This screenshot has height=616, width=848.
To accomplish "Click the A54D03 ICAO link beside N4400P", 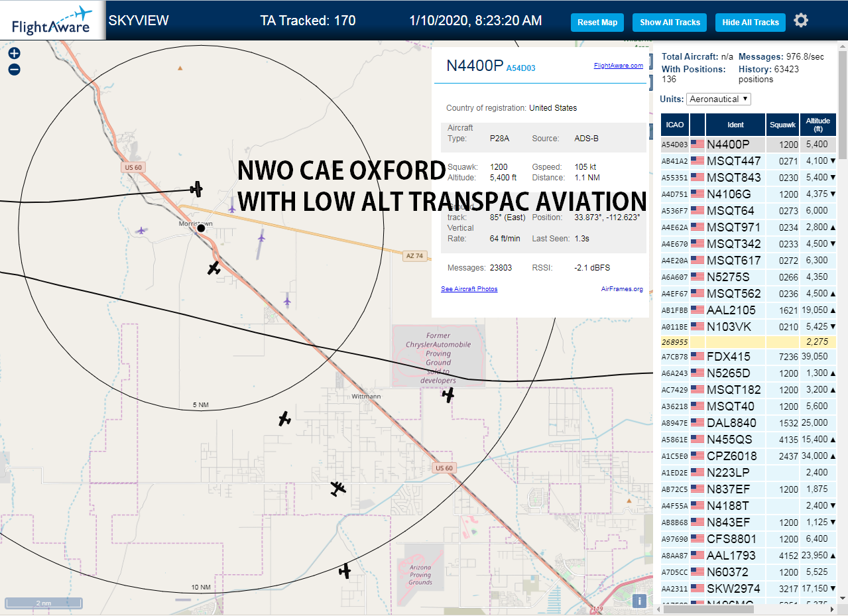I will pos(520,68).
